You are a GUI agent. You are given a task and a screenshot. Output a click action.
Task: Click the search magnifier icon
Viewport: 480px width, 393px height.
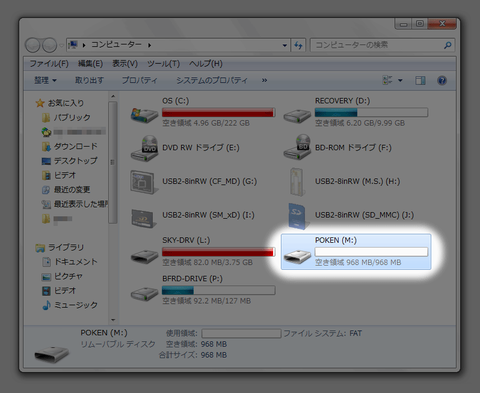448,45
